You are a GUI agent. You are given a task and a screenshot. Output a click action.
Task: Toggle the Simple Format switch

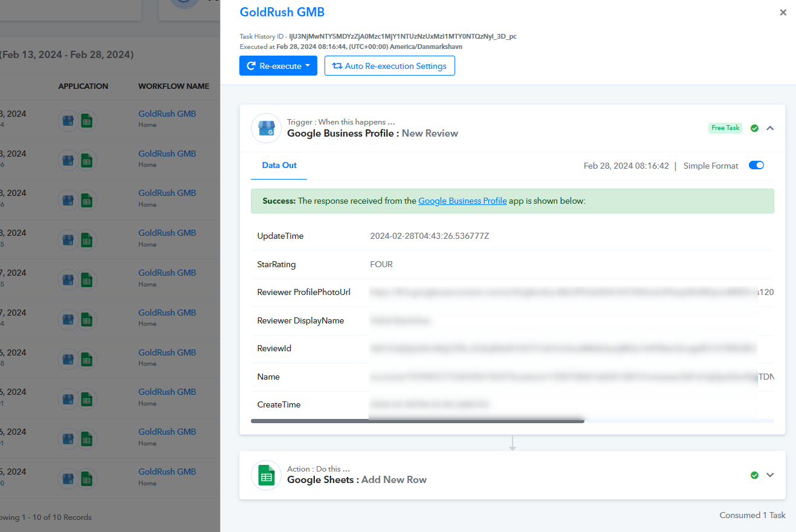pyautogui.click(x=756, y=165)
